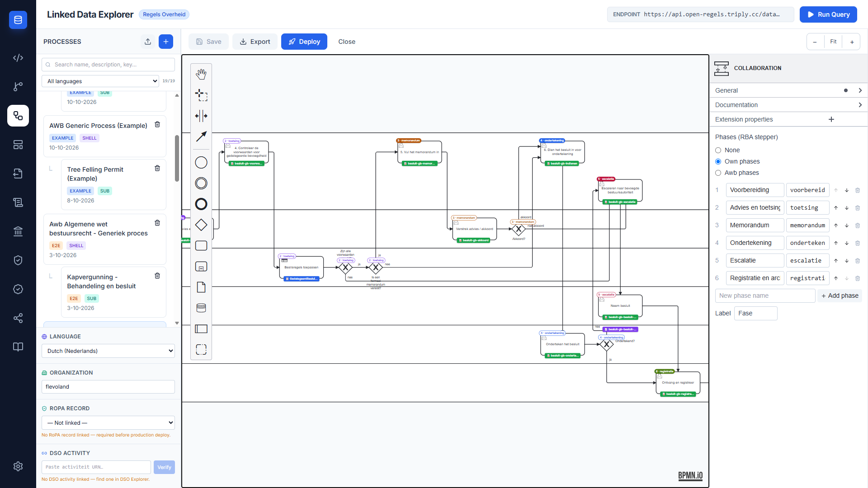The image size is (868, 488).
Task: Activate the space tool
Action: click(201, 116)
